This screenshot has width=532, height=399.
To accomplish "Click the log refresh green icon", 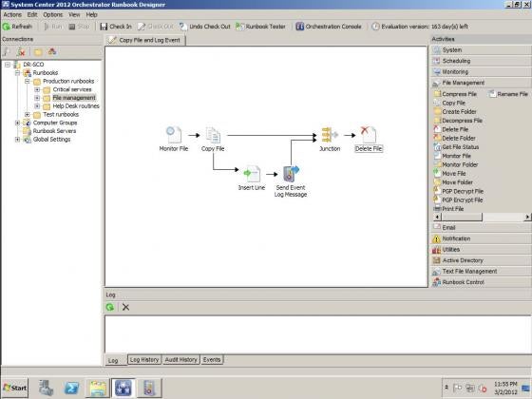I will [x=110, y=307].
